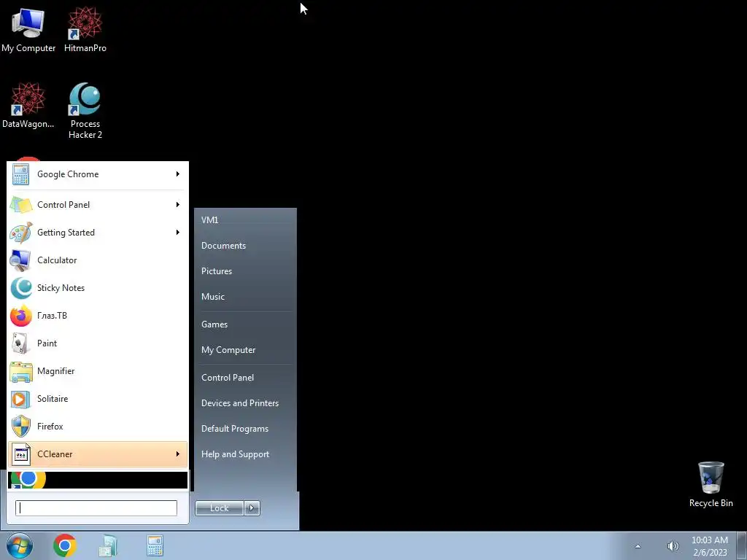747x560 pixels.
Task: Click the icon beside the Paint entry
Action: [x=21, y=343]
